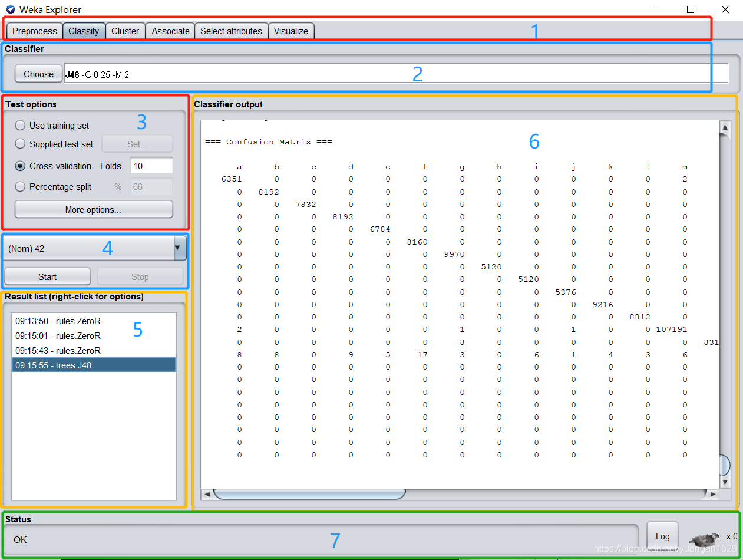Select result 09:15:55 - trees.J48
Viewport: 743px width, 560px height.
[x=94, y=365]
